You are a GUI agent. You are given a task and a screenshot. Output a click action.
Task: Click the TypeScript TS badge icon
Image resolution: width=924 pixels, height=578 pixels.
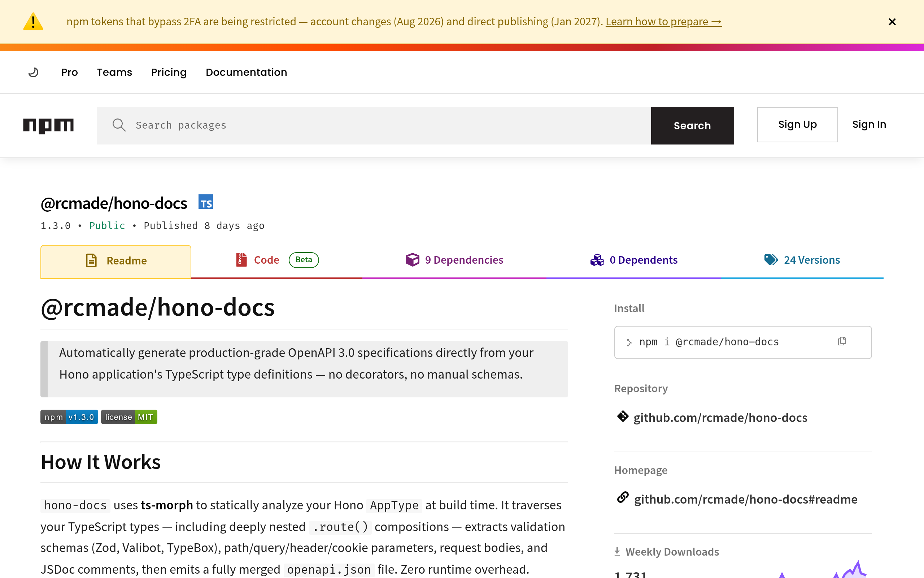pos(206,202)
